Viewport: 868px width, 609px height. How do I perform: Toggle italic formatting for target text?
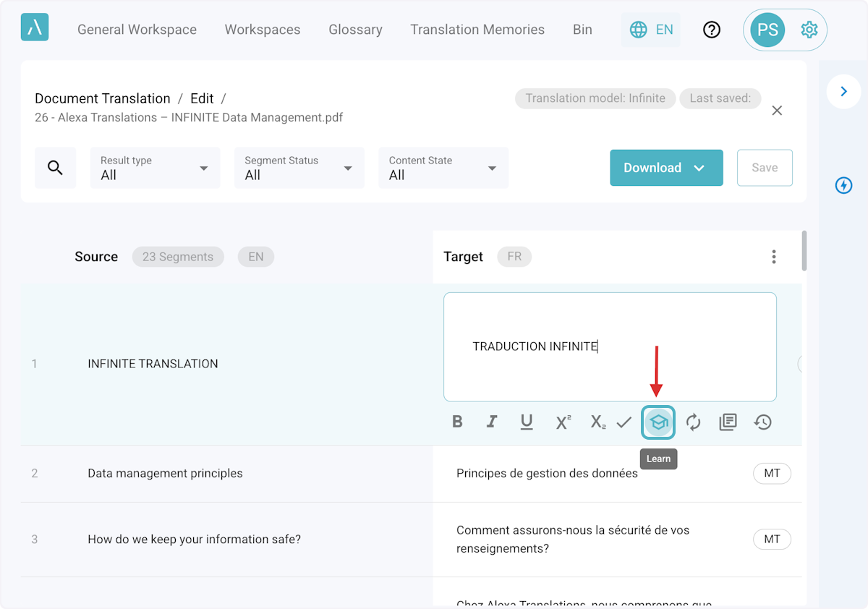492,422
